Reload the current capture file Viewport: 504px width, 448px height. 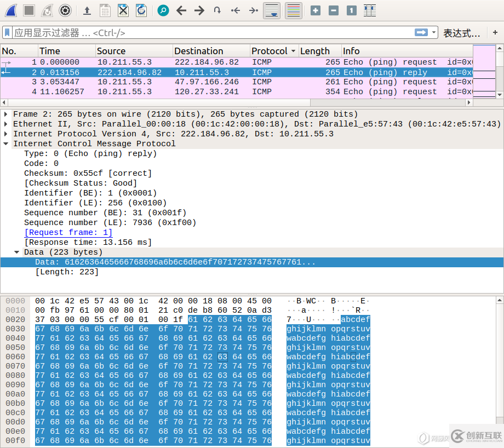pos(141,10)
